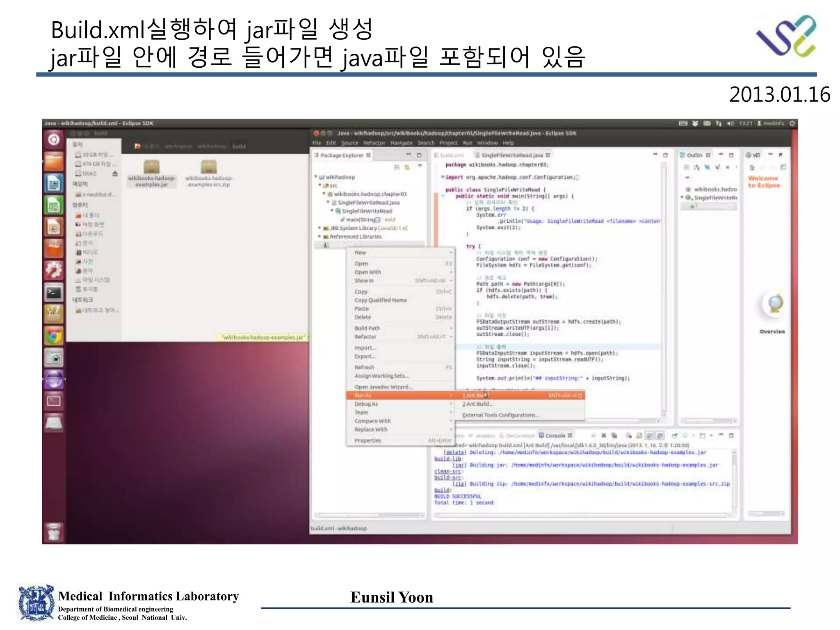The height and width of the screenshot is (630, 840).
Task: Open Ubuntu Software Center from dock
Action: coord(54,249)
